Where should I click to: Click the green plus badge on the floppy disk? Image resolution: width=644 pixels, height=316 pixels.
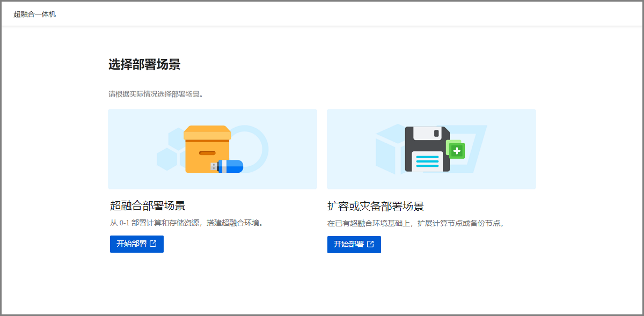[x=457, y=151]
